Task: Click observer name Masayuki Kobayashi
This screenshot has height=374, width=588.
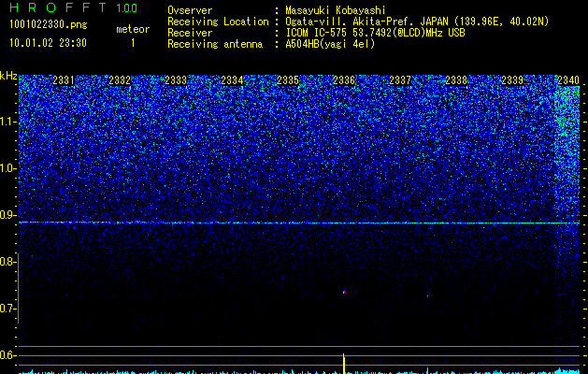Action: (336, 10)
